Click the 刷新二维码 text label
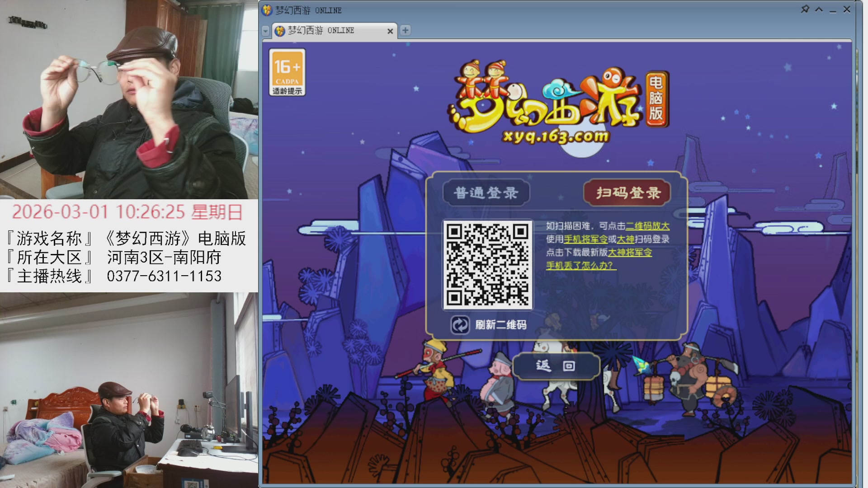The width and height of the screenshot is (868, 488). click(500, 325)
